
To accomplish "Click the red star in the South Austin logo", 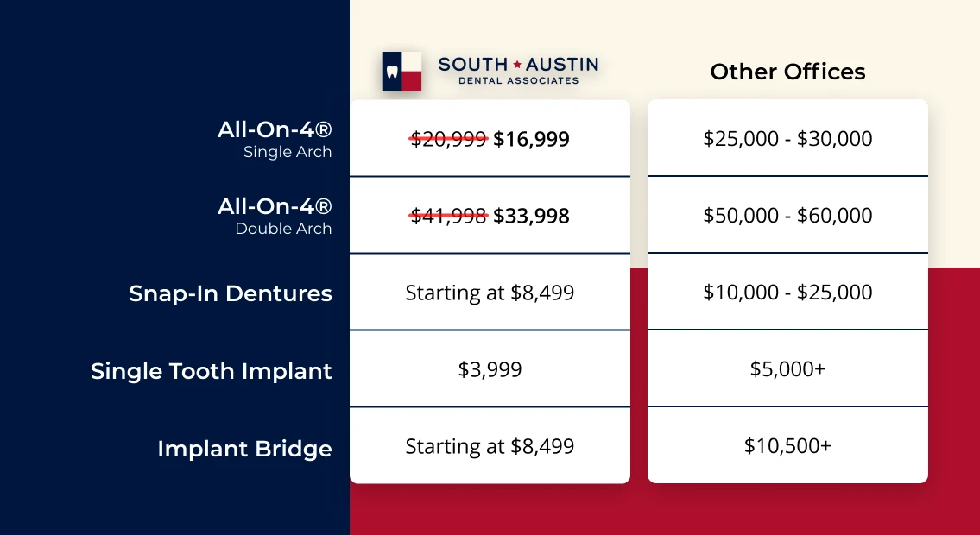I will click(x=517, y=64).
